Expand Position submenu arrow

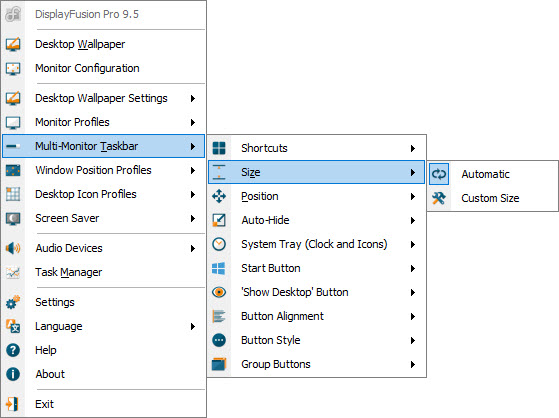[413, 197]
